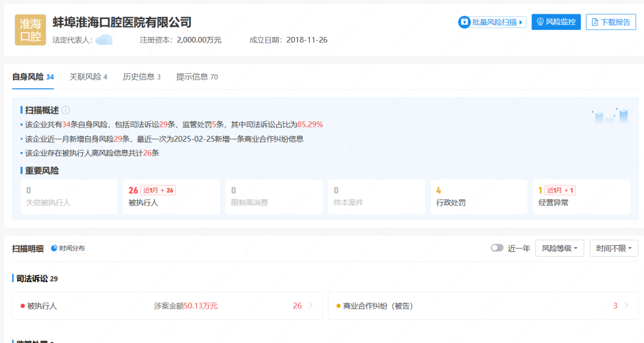
Task: Switch to the 关联风险 tab
Action: point(88,77)
